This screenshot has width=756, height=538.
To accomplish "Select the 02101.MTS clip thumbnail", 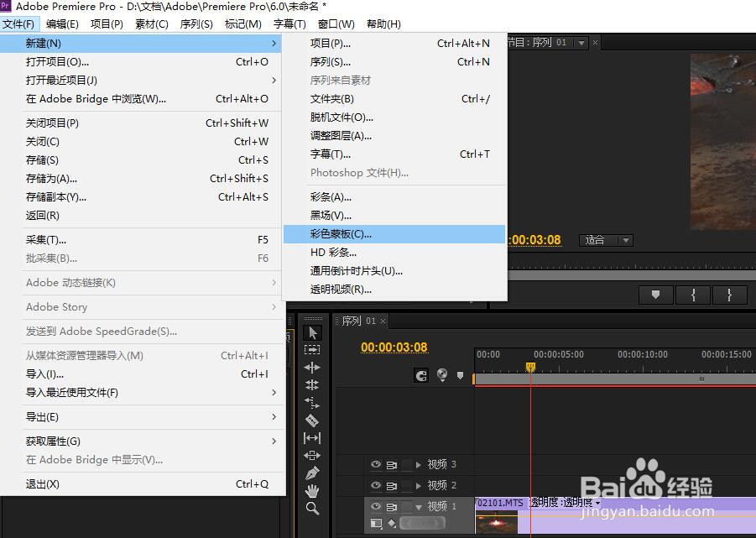I will point(496,522).
